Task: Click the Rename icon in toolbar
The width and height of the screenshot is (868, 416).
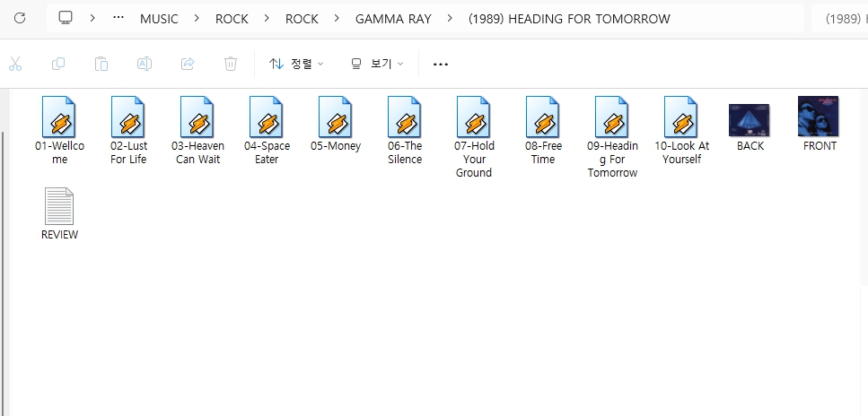Action: click(145, 64)
